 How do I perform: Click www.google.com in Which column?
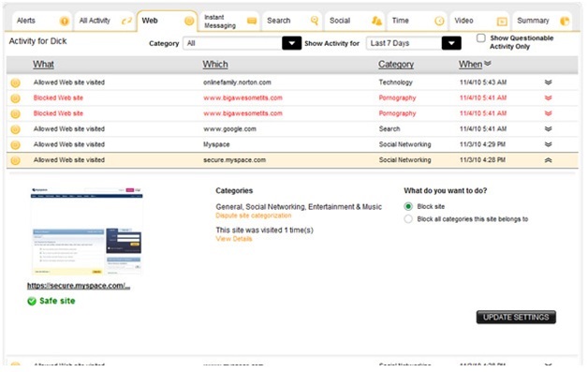point(230,129)
